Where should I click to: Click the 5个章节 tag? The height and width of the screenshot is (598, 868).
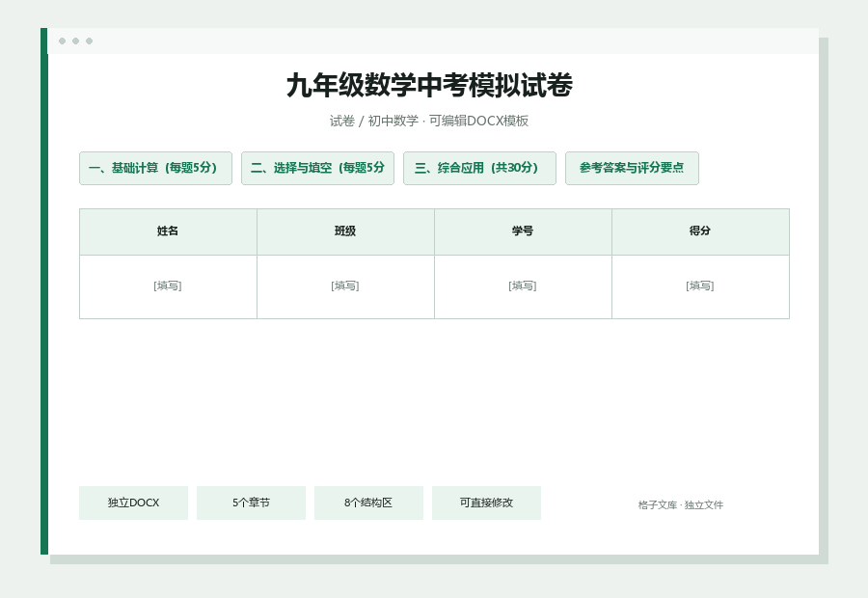[x=251, y=503]
